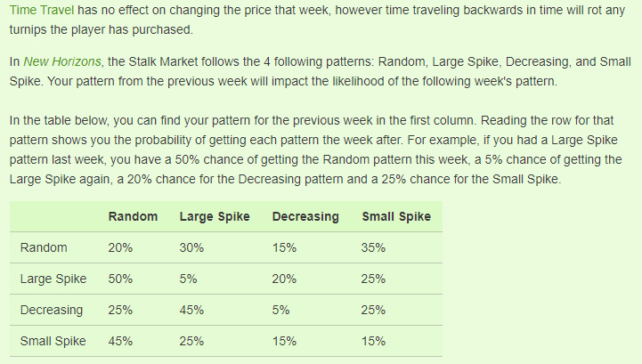Select the Random column header

click(x=133, y=216)
